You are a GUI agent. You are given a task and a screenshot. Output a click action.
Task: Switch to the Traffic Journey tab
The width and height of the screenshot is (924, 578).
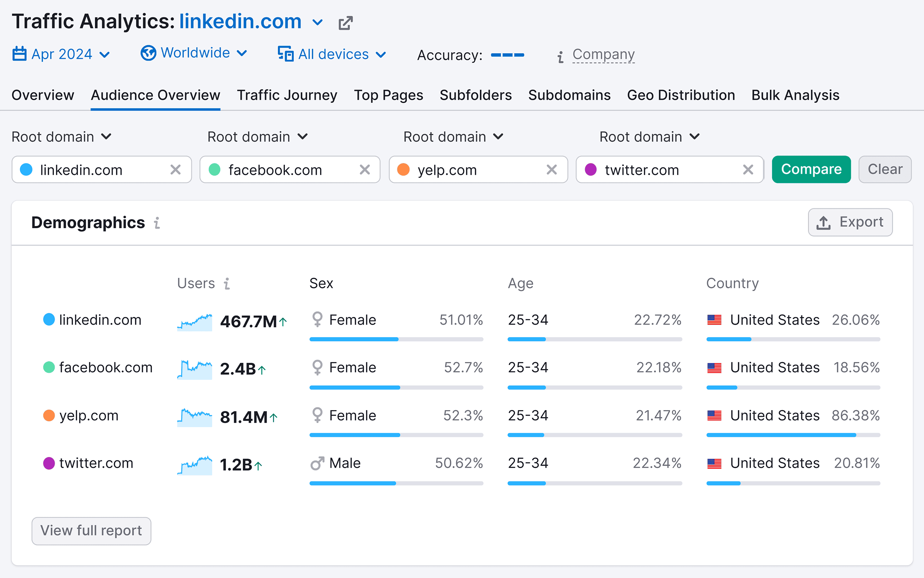(x=287, y=95)
